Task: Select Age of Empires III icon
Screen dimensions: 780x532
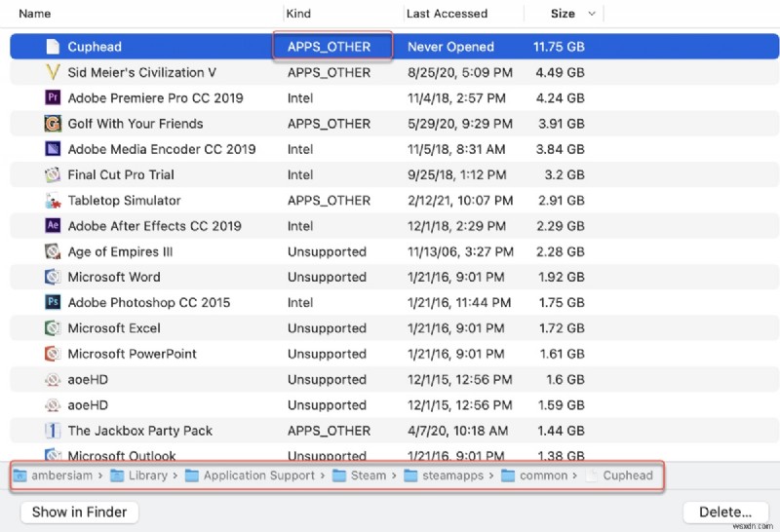Action: click(53, 251)
